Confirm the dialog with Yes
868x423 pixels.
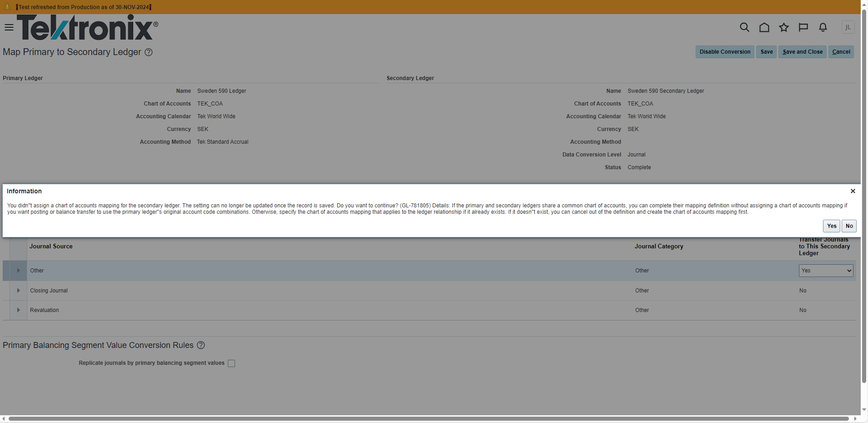(x=831, y=226)
